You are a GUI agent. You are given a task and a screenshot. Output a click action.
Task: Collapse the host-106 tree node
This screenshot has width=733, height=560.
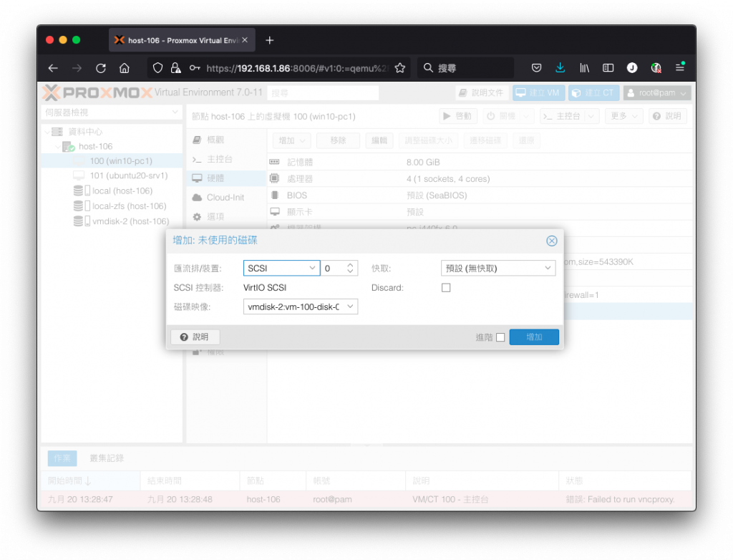[x=58, y=146]
